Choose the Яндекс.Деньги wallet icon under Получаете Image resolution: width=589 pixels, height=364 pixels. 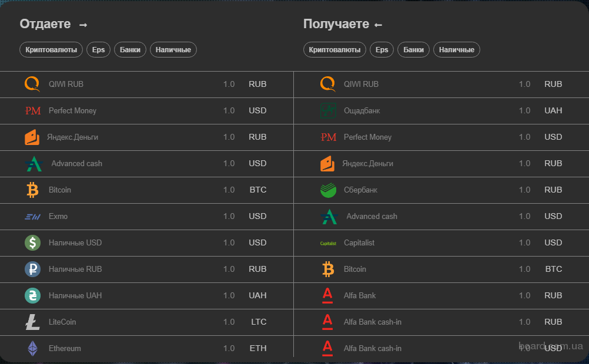327,164
